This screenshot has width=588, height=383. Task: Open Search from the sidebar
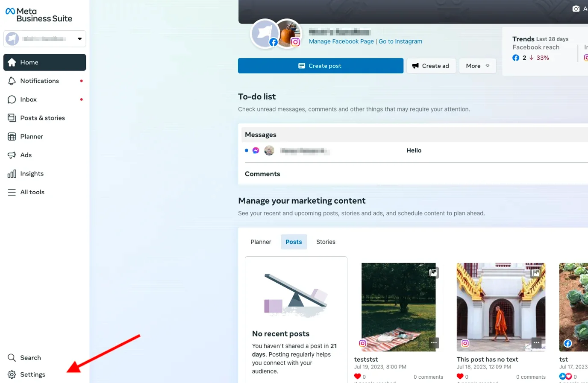pos(30,357)
